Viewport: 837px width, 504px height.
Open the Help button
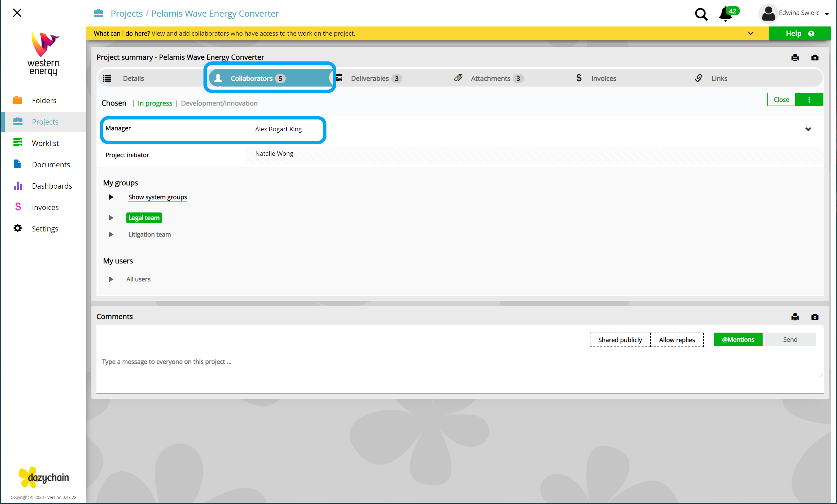coord(799,34)
